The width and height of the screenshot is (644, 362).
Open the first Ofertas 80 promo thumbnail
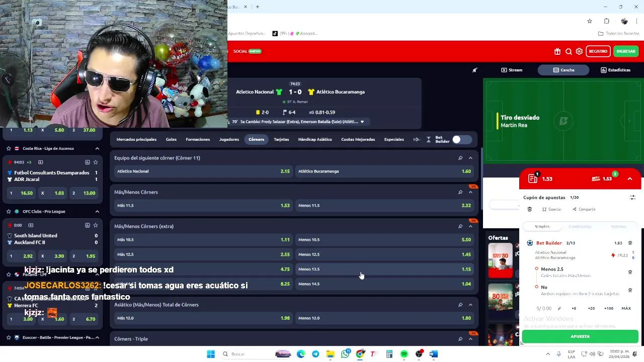(x=500, y=260)
